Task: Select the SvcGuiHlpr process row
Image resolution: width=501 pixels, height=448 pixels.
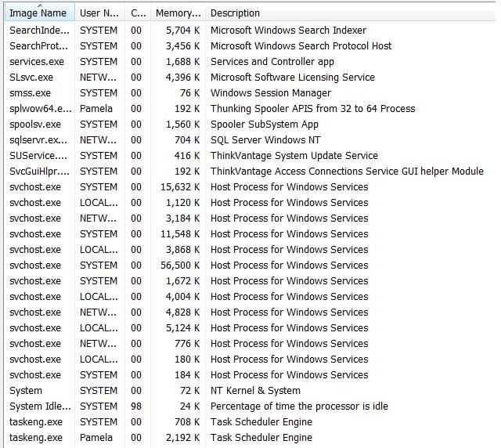Action: [40, 172]
